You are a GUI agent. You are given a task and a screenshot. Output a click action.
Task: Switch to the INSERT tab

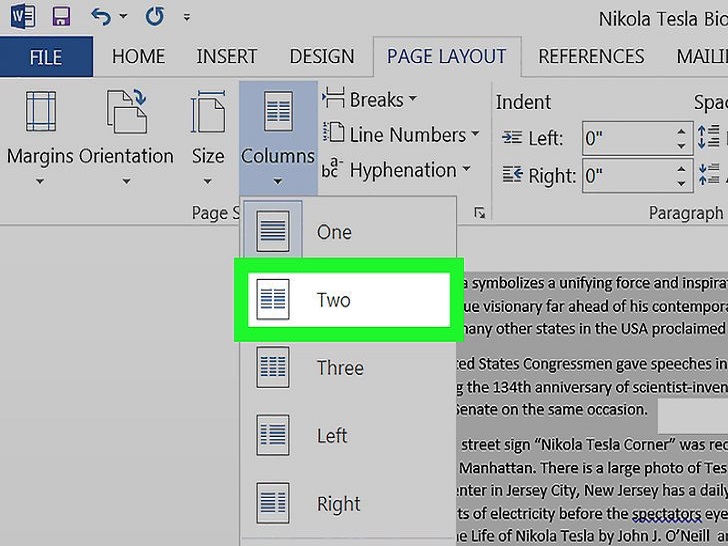[x=227, y=57]
